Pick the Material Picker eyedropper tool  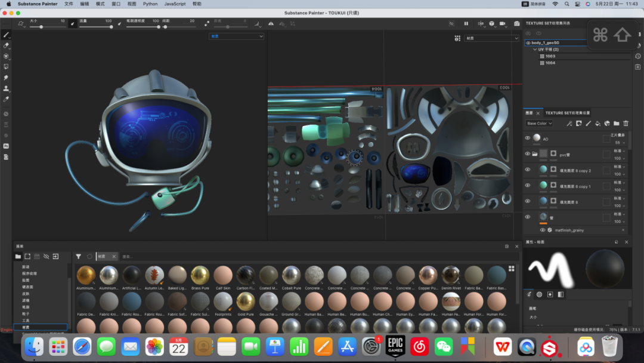tap(6, 99)
